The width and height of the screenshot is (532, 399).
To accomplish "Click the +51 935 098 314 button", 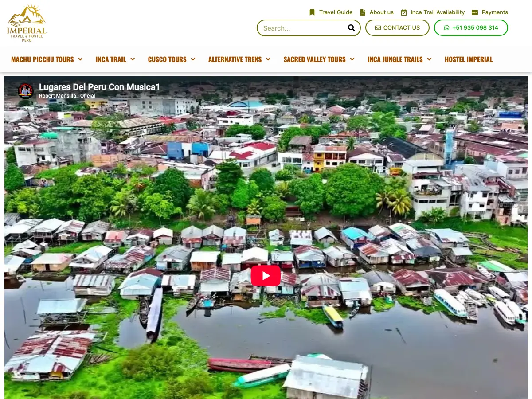I will click(471, 27).
